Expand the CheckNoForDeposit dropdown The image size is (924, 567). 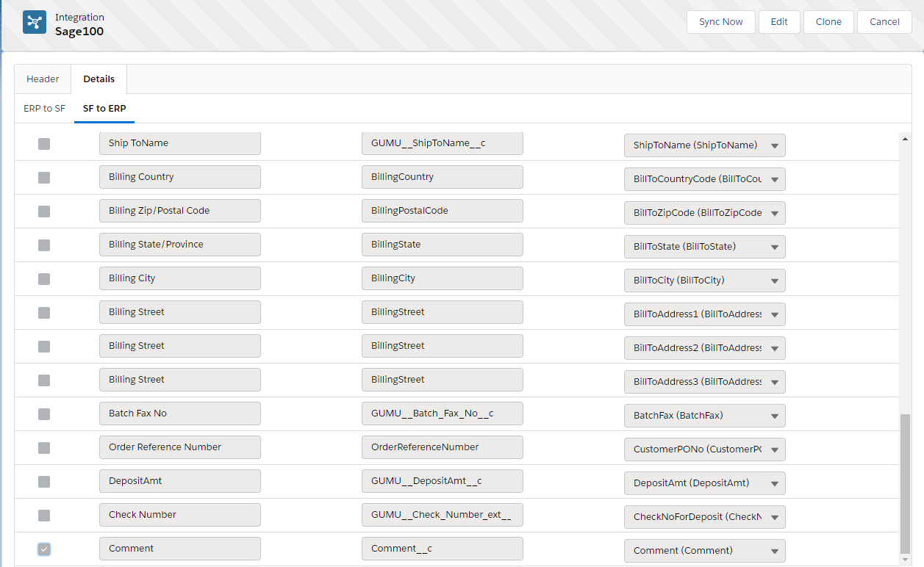point(704,517)
